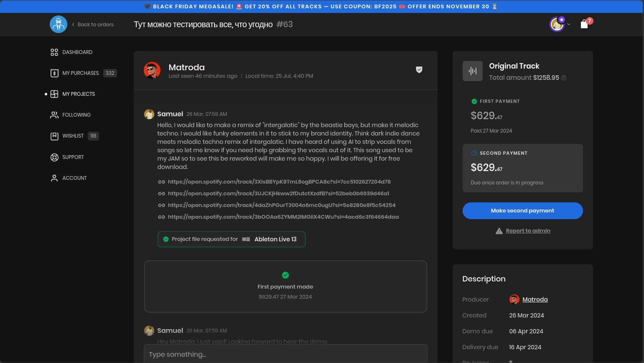This screenshot has height=363, width=644.
Task: Open My Purchases in sidebar
Action: pyautogui.click(x=80, y=73)
